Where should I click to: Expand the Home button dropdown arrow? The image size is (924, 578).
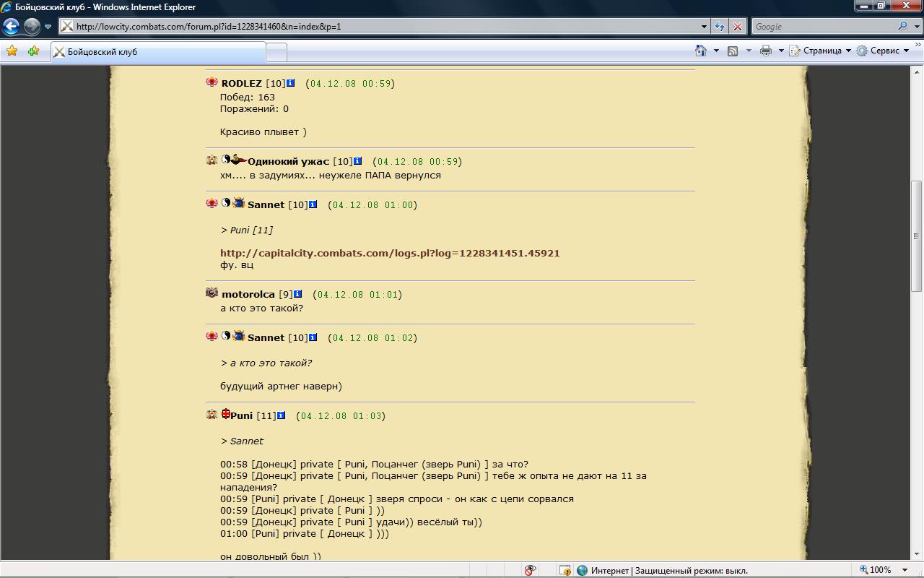coord(716,51)
